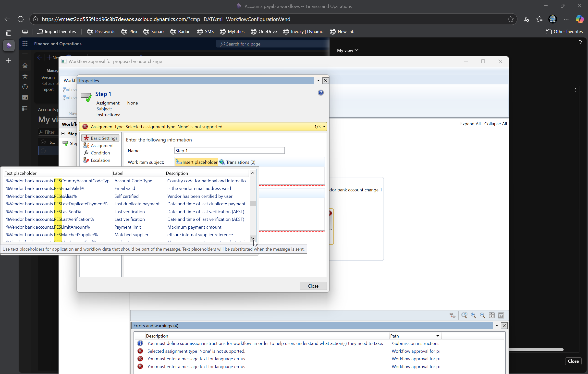
Task: Close the Properties dialog with Close button
Action: tap(313, 286)
